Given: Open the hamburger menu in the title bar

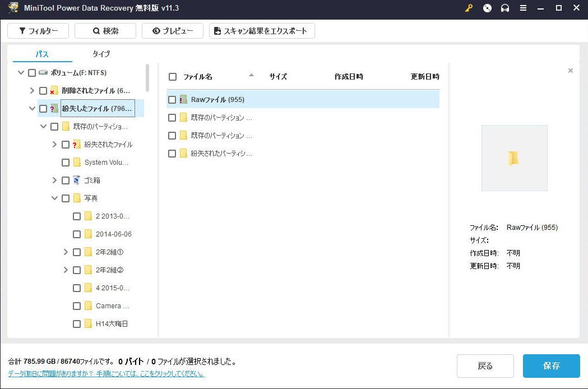Looking at the screenshot, I should point(523,8).
